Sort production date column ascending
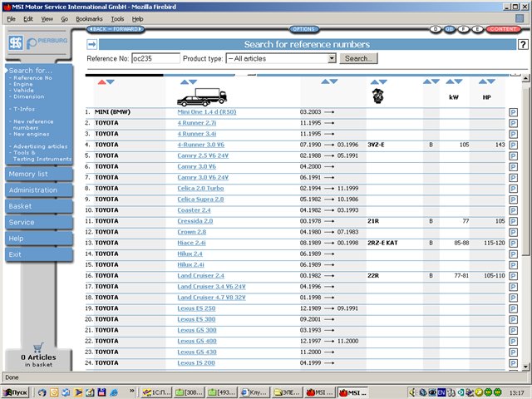This screenshot has width=532, height=399. [x=325, y=81]
